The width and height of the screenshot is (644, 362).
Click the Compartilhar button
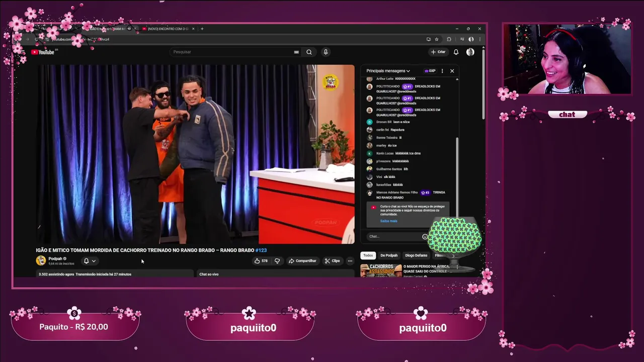302,261
